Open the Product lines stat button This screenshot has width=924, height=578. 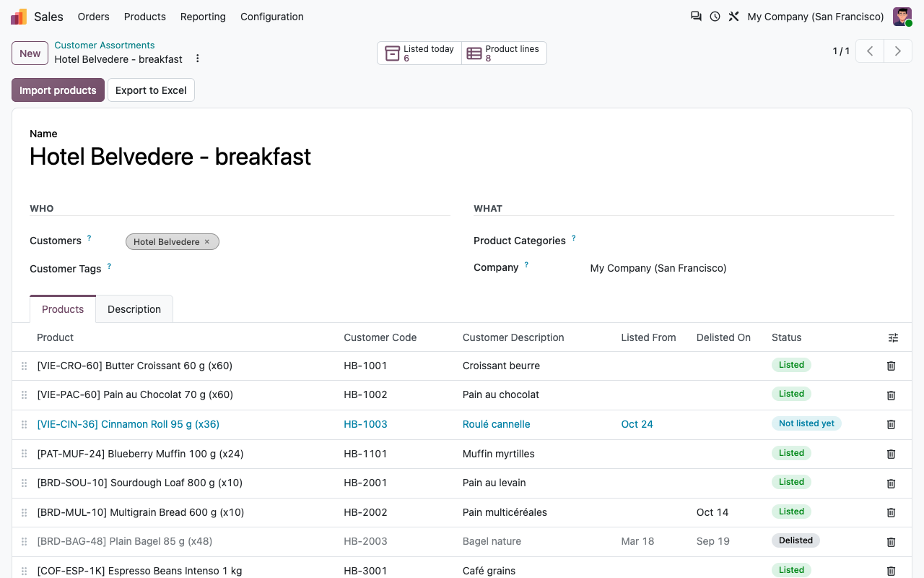click(x=504, y=53)
